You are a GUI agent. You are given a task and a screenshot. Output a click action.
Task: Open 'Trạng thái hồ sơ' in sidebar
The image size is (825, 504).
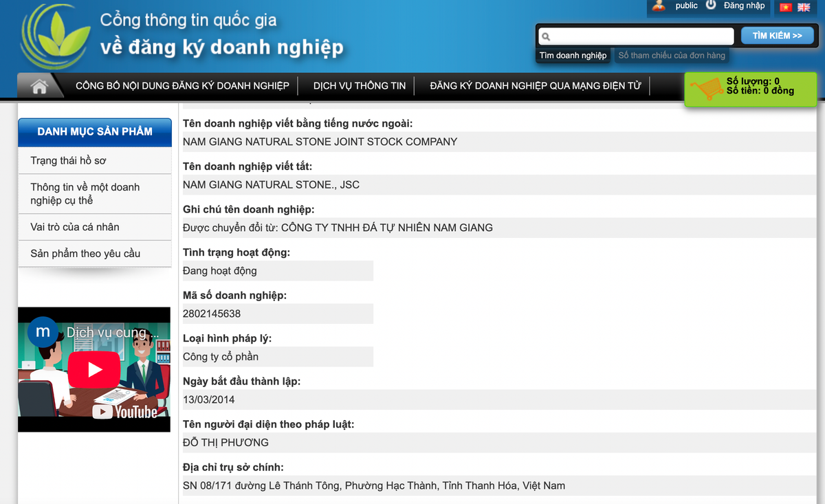click(x=68, y=160)
